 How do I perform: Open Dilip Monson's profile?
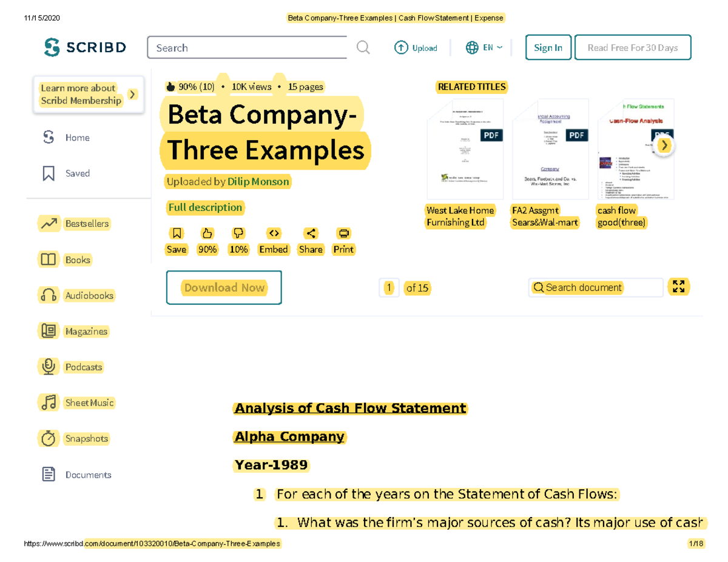258,181
